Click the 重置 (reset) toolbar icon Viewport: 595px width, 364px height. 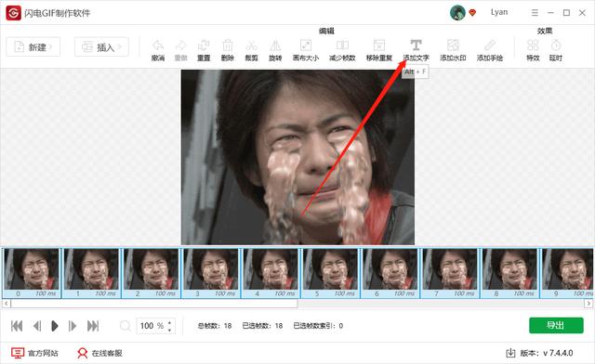(204, 45)
